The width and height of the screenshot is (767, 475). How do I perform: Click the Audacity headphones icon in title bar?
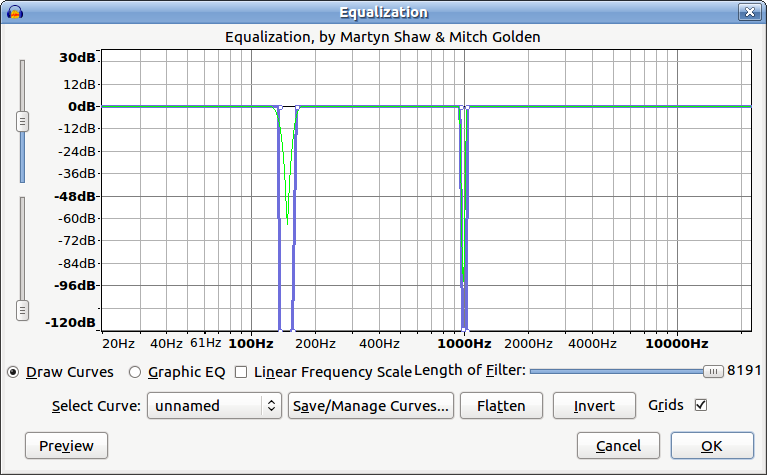point(15,12)
